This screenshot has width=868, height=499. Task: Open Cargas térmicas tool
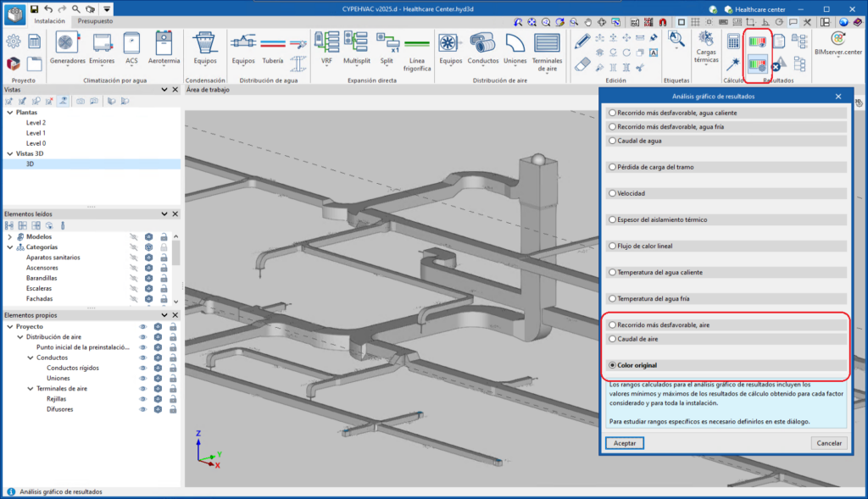pyautogui.click(x=706, y=44)
